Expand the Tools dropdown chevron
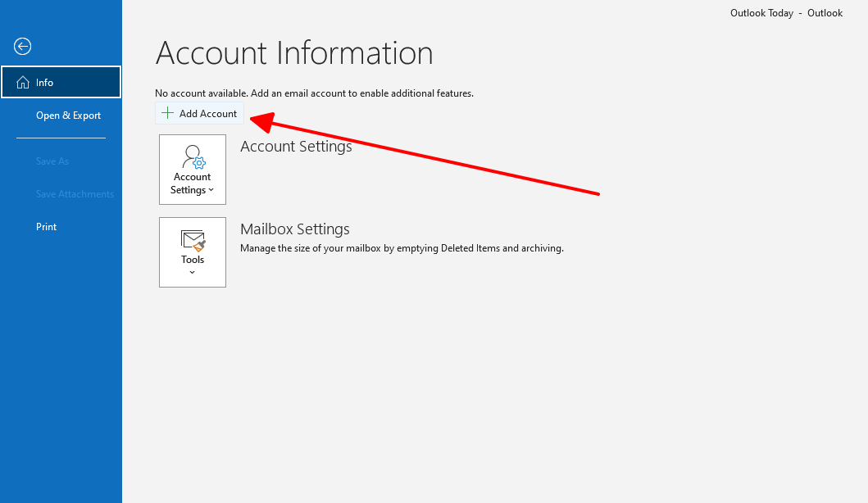Viewport: 868px width, 503px height. [x=193, y=273]
